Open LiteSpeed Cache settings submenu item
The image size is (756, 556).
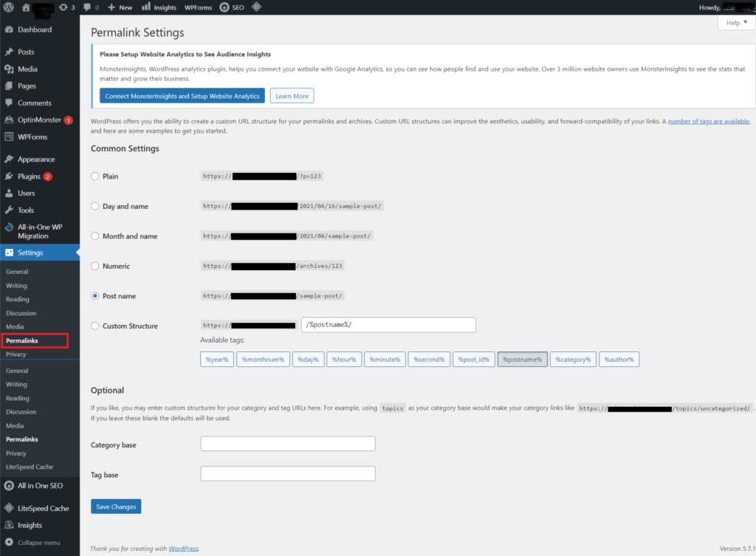pyautogui.click(x=30, y=467)
